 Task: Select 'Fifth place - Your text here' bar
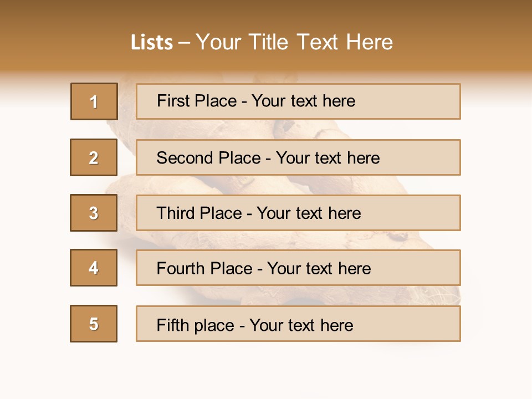298,324
